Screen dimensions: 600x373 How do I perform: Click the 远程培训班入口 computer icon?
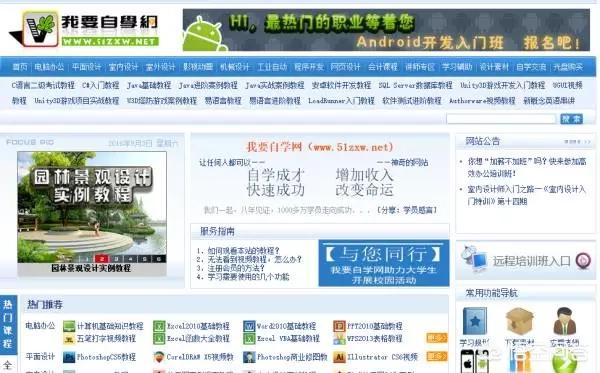(x=474, y=258)
